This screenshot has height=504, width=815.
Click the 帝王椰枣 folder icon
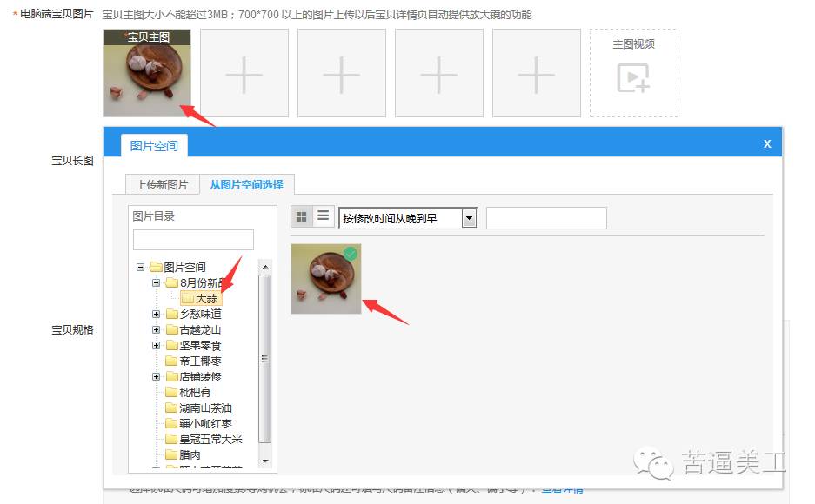coord(170,361)
